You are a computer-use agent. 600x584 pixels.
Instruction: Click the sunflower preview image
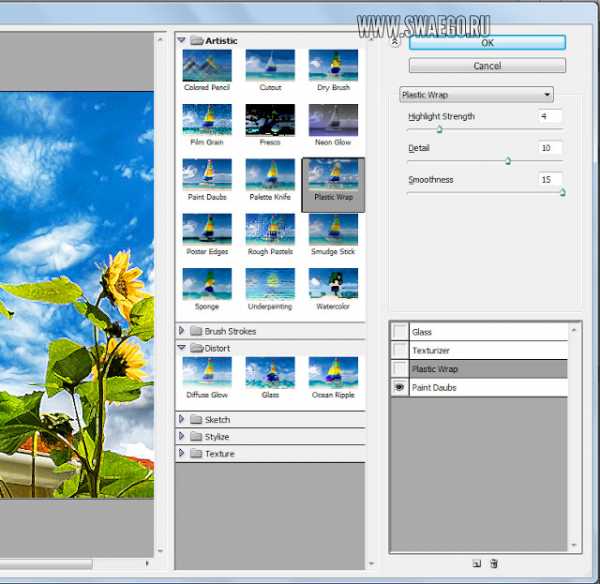coord(77,295)
